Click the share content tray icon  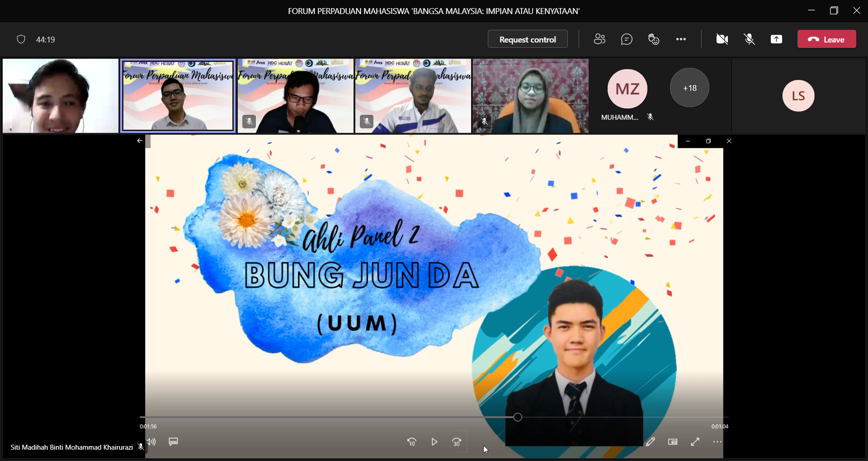(776, 39)
